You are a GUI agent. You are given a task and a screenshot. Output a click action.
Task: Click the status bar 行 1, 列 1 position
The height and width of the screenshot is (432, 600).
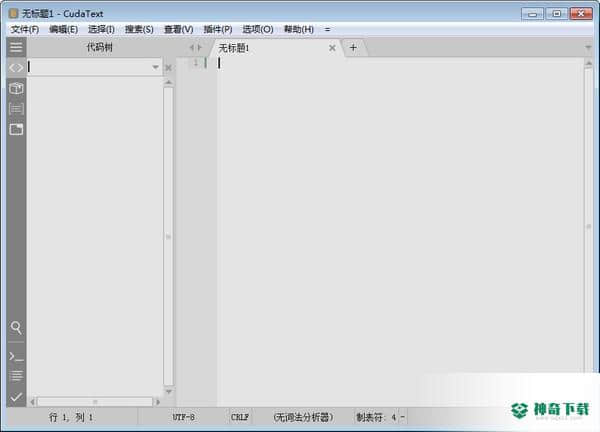pos(71,417)
